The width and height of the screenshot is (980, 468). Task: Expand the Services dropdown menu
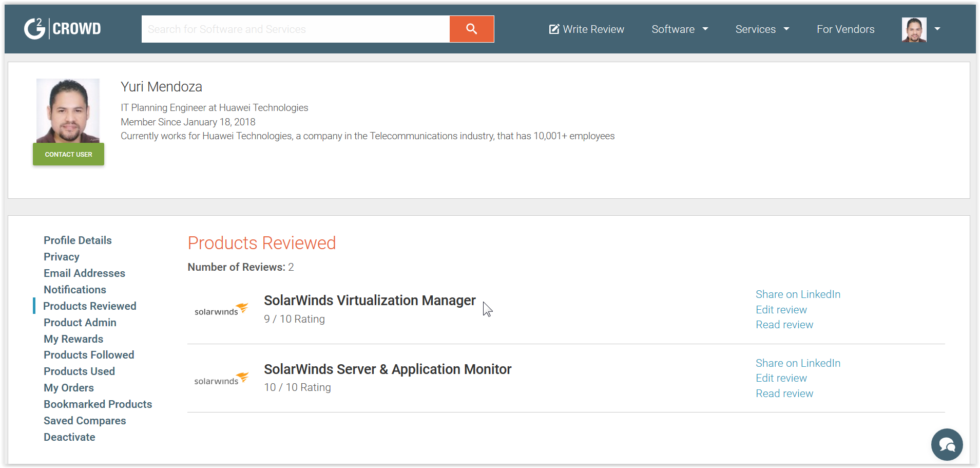(762, 29)
